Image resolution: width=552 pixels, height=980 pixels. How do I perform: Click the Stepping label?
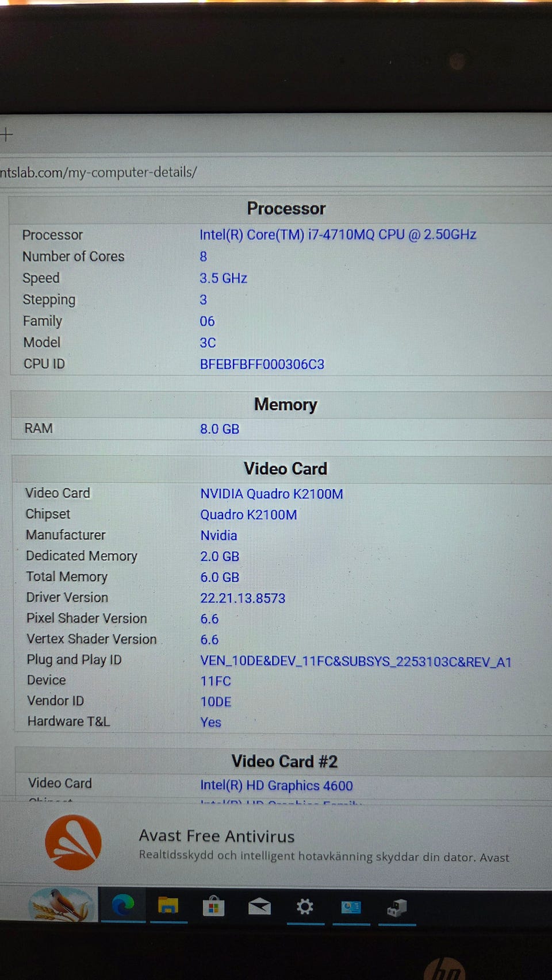point(49,300)
